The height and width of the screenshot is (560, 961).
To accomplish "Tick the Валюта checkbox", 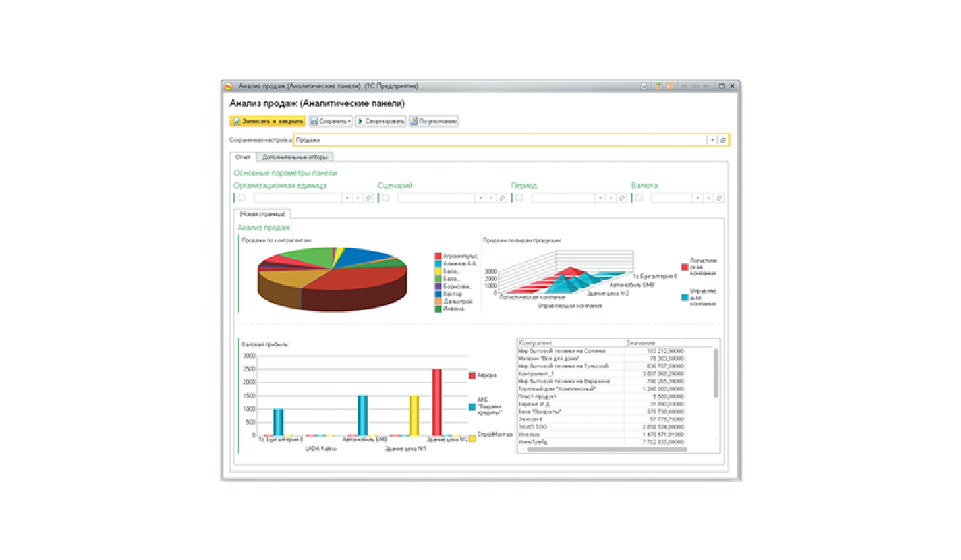I will coord(640,197).
